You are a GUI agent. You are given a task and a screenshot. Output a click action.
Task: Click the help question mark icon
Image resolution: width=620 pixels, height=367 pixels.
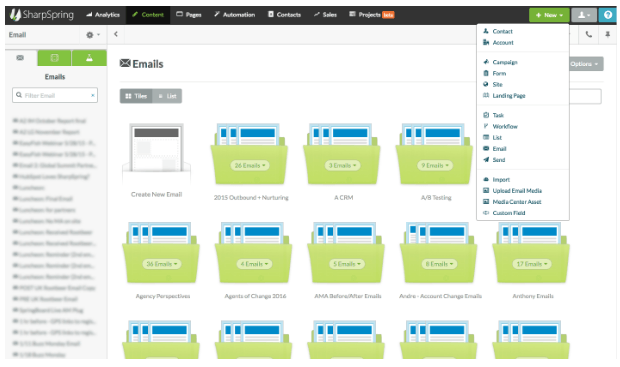[x=608, y=15]
